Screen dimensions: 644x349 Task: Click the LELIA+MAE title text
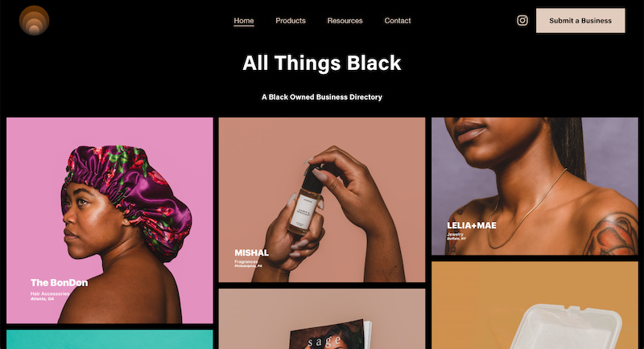click(x=472, y=225)
